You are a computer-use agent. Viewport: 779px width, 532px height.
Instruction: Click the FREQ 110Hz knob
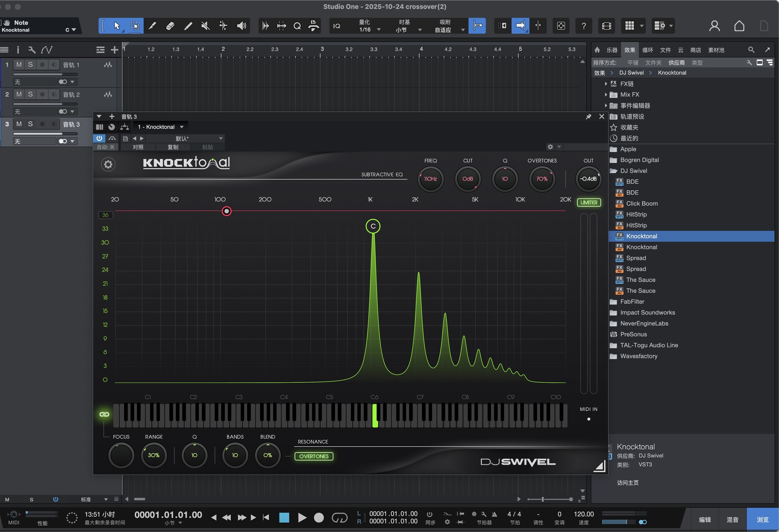tap(430, 179)
